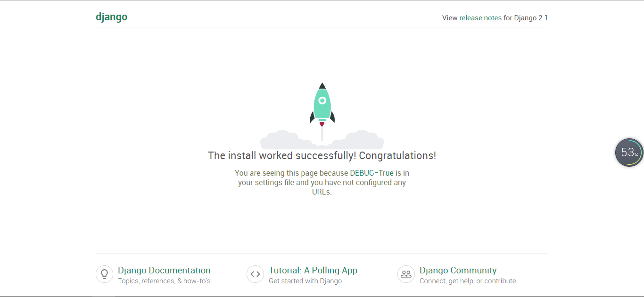This screenshot has height=297, width=644.
Task: Click the 'install worked successfully' heading
Action: (x=322, y=156)
